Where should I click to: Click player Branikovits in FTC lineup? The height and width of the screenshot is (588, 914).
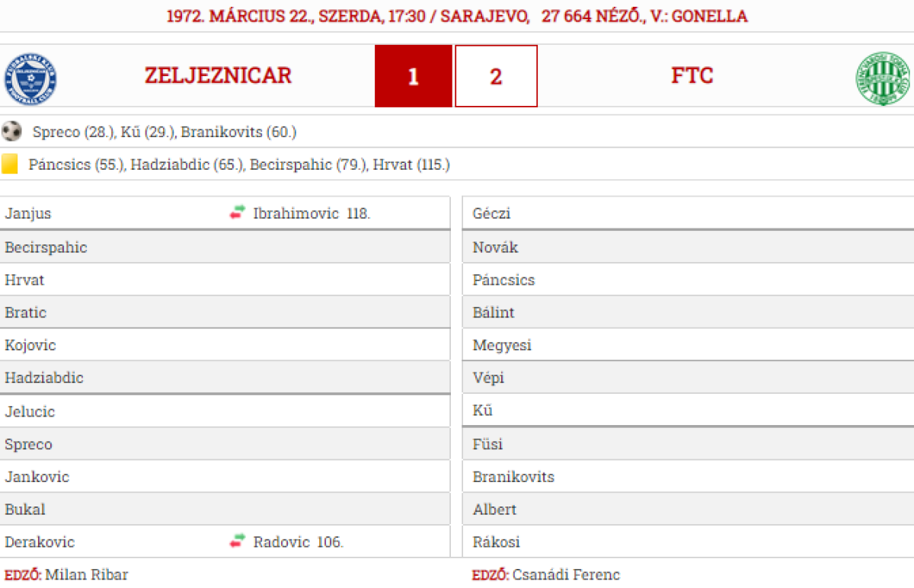click(513, 477)
